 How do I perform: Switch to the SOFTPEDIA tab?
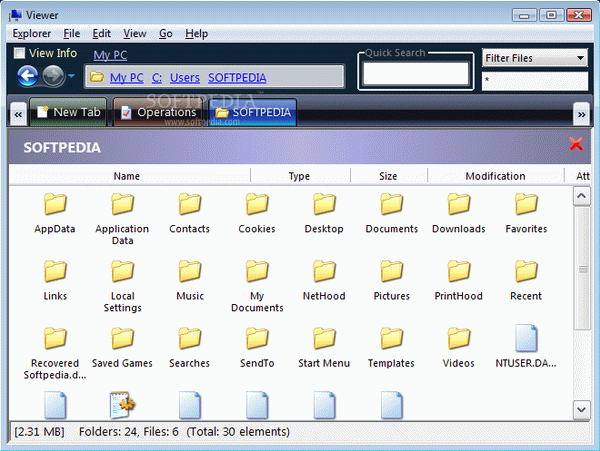(x=253, y=112)
